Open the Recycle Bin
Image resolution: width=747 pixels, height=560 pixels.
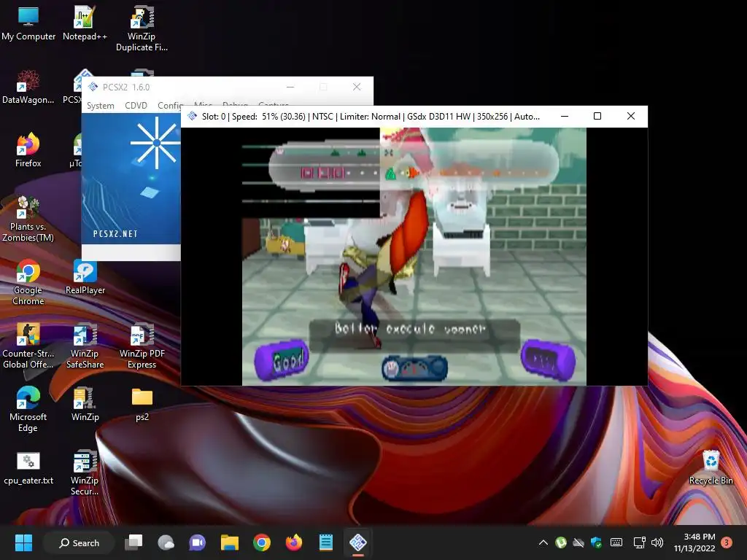(711, 467)
